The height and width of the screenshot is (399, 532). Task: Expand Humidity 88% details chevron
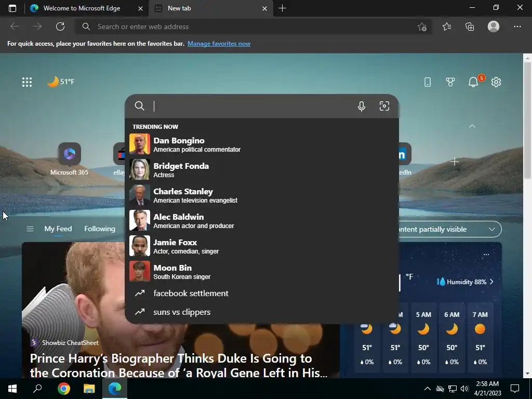[491, 282]
